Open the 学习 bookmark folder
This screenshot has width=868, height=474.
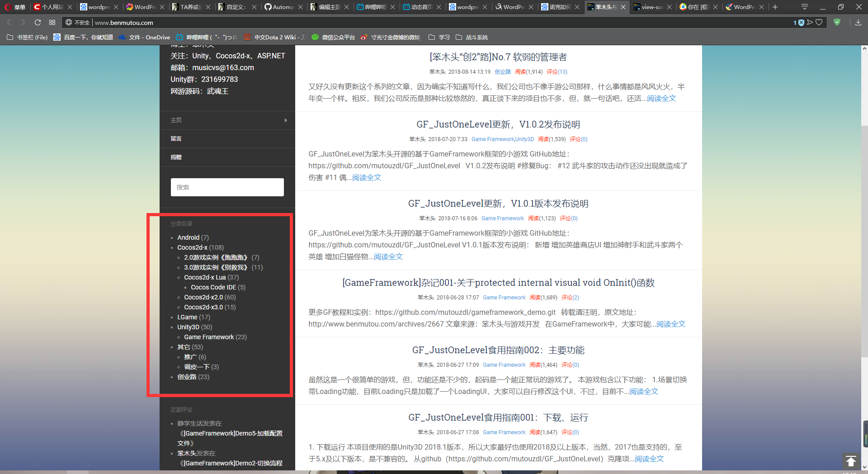tap(439, 37)
